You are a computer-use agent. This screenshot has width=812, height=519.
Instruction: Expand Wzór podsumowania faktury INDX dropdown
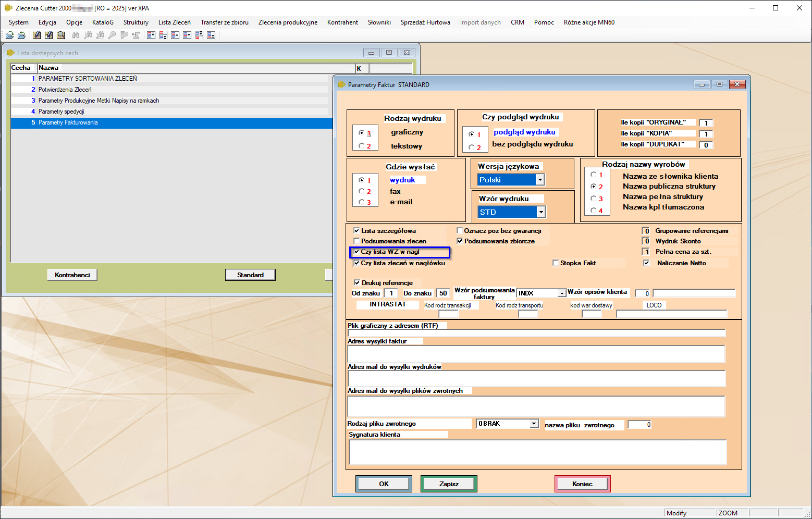click(562, 293)
